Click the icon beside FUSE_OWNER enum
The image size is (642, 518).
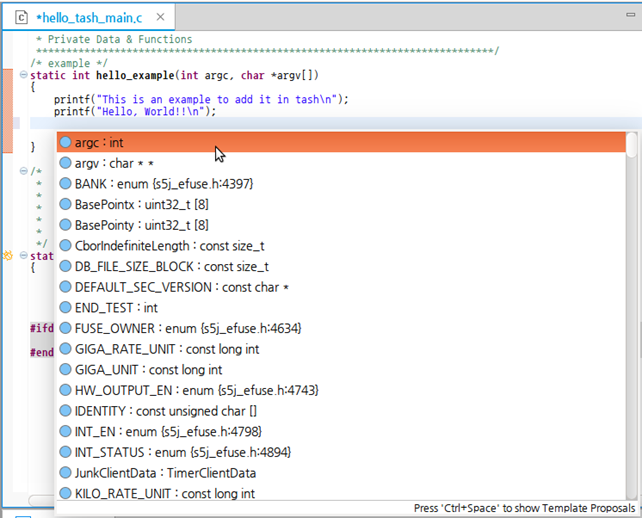[x=65, y=328]
